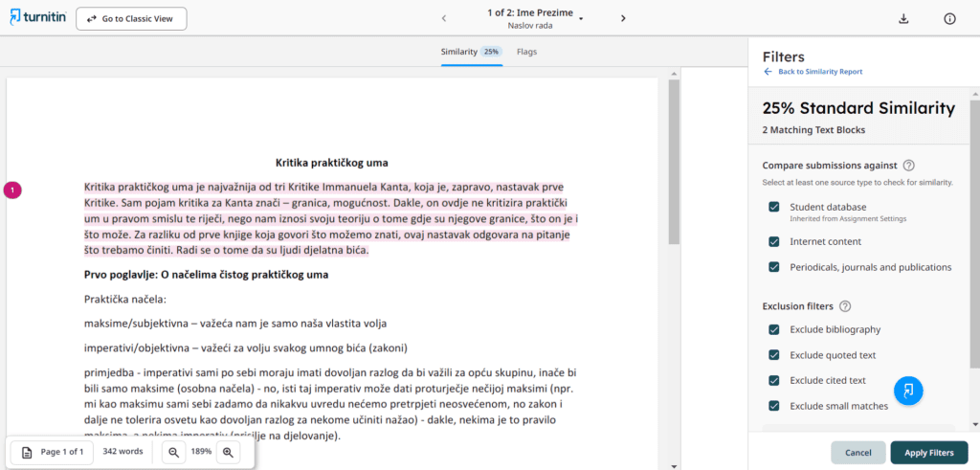Switch to the Flags tab

pos(527,52)
